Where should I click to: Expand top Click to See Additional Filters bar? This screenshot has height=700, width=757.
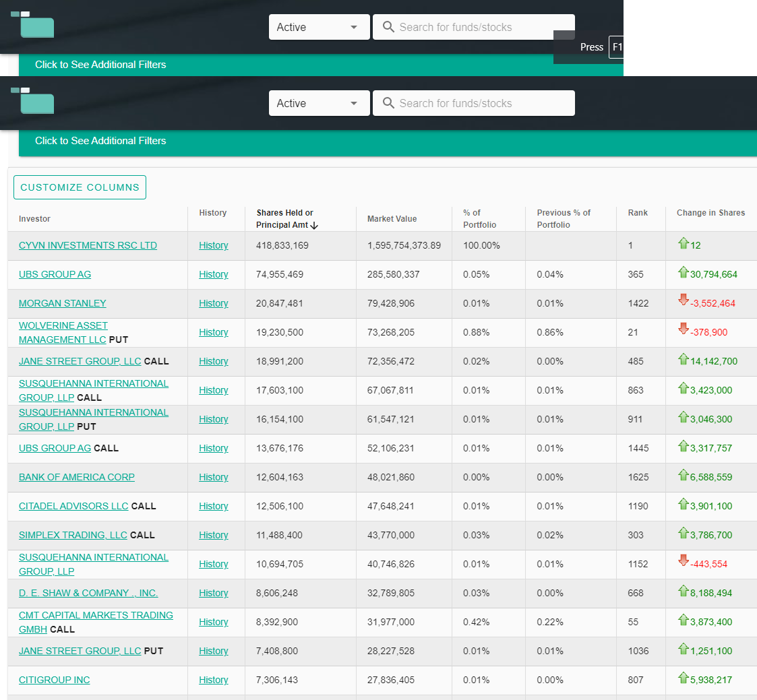click(321, 65)
